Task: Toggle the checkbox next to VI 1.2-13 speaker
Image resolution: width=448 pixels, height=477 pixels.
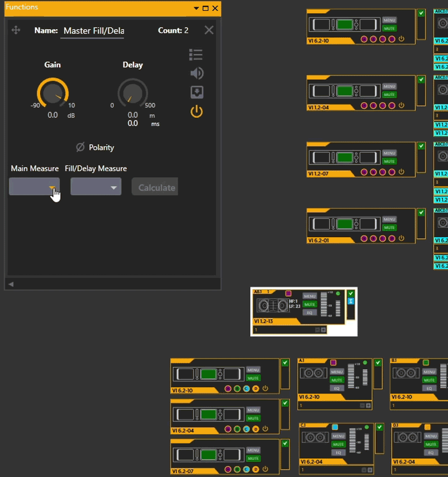Action: pyautogui.click(x=350, y=293)
